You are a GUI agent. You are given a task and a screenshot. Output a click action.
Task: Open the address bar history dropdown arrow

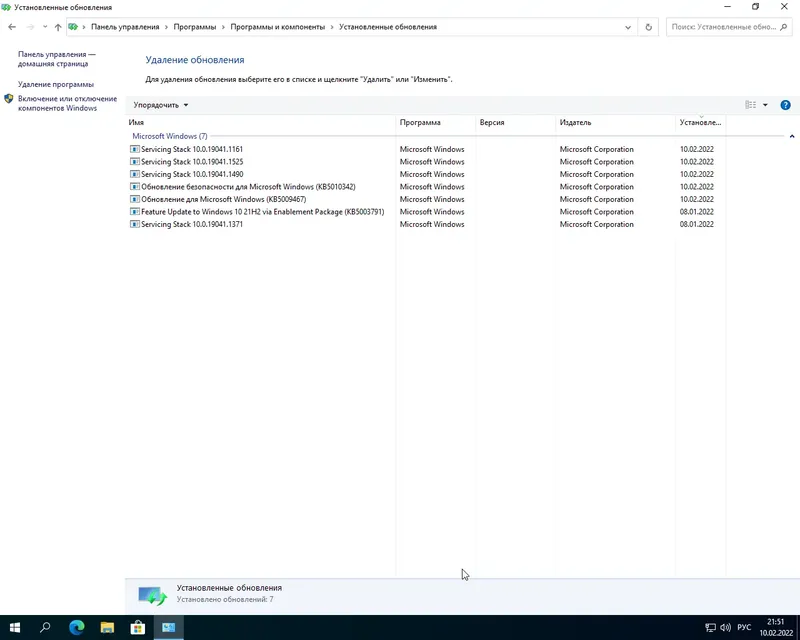tap(627, 27)
